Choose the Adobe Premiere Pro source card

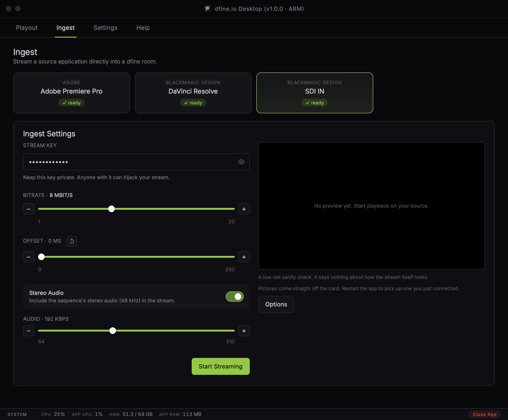[71, 93]
